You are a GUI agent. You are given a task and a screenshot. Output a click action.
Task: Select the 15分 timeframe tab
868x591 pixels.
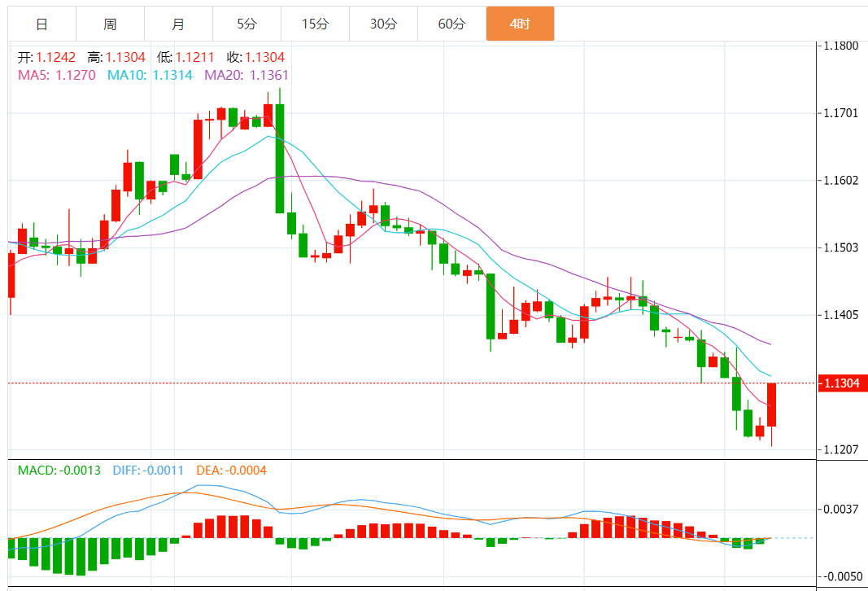[x=315, y=24]
